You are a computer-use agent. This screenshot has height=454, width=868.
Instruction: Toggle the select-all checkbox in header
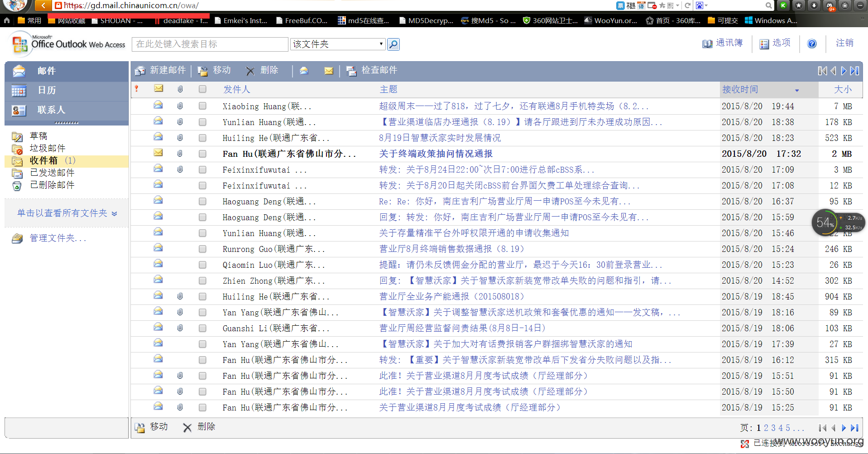[x=202, y=89]
